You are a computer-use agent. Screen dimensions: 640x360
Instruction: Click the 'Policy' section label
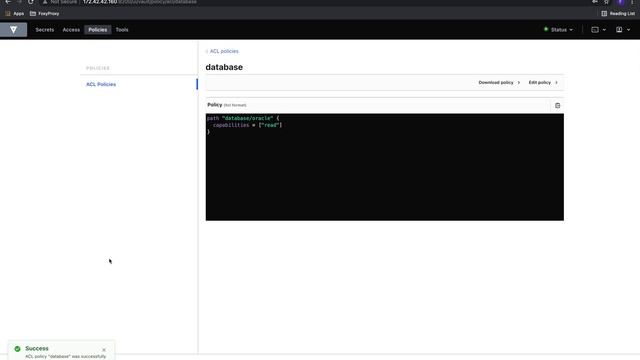tap(214, 105)
